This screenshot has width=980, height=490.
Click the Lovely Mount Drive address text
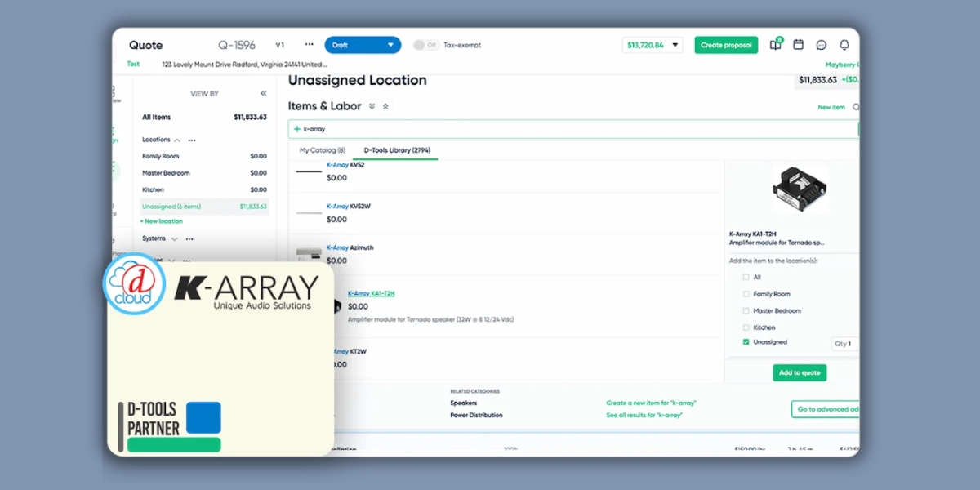tap(245, 64)
